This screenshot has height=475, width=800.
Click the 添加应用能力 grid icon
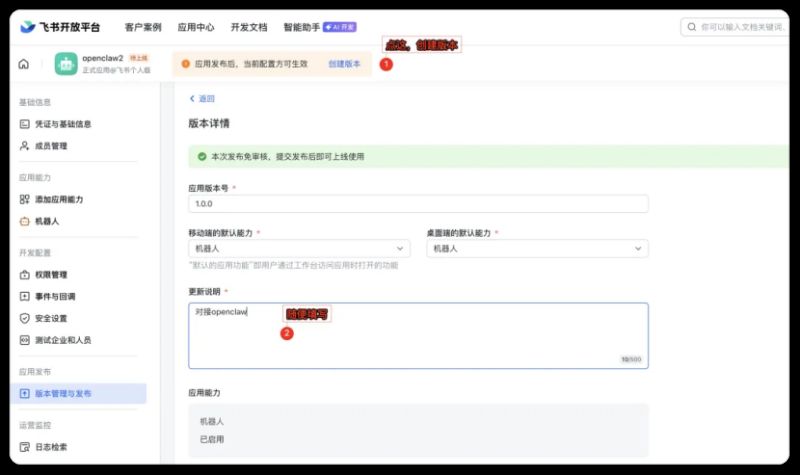pyautogui.click(x=24, y=199)
